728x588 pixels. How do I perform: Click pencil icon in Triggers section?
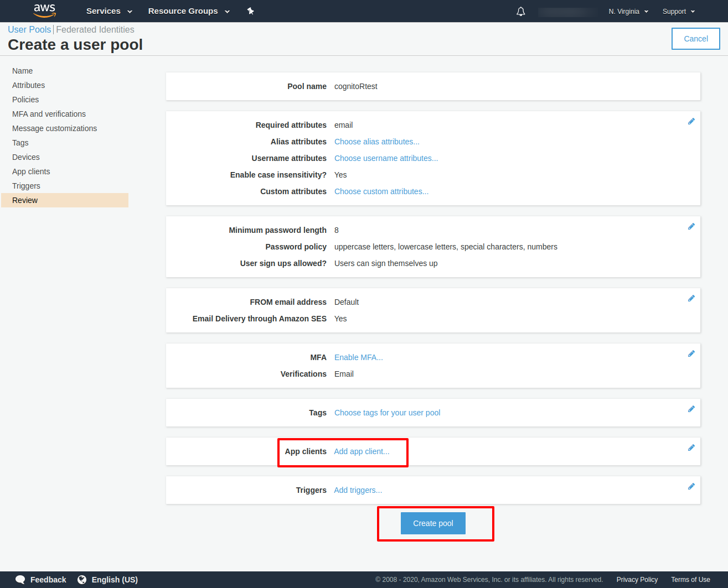point(691,486)
